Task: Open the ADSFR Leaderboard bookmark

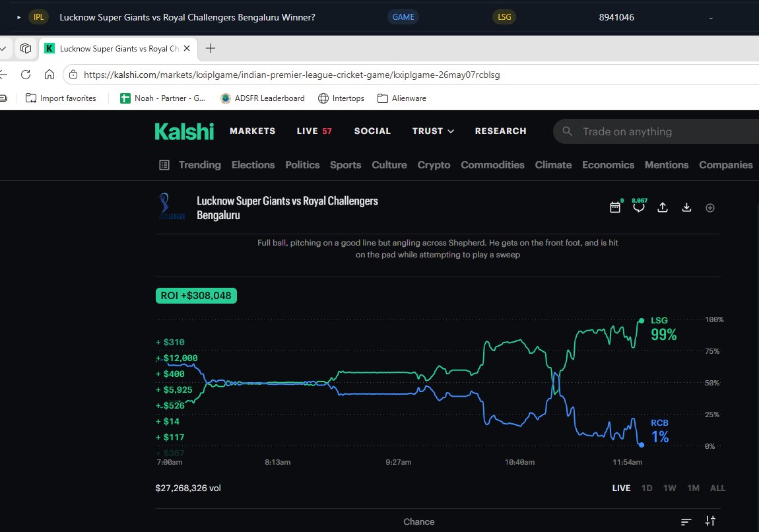Action: coord(263,98)
